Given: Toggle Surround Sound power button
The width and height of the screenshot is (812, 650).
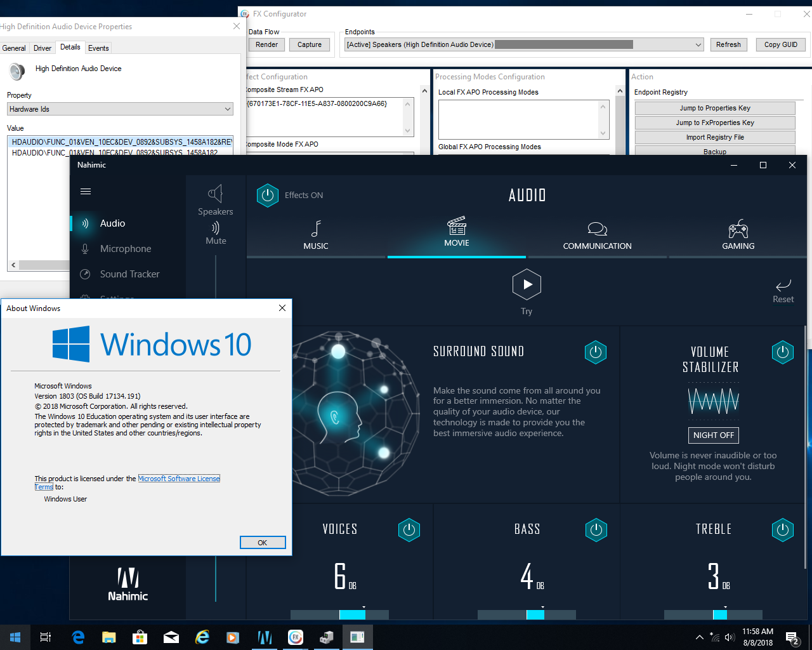Looking at the screenshot, I should (595, 352).
